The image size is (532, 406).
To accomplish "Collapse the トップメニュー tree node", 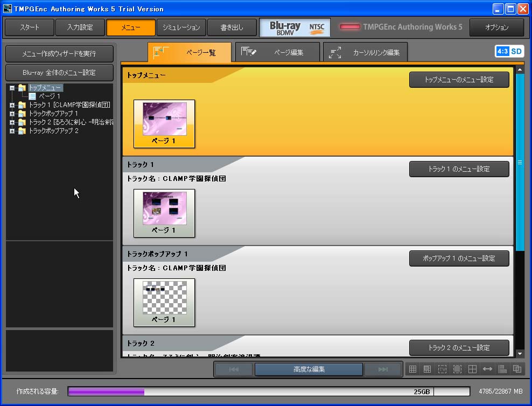I will [12, 88].
